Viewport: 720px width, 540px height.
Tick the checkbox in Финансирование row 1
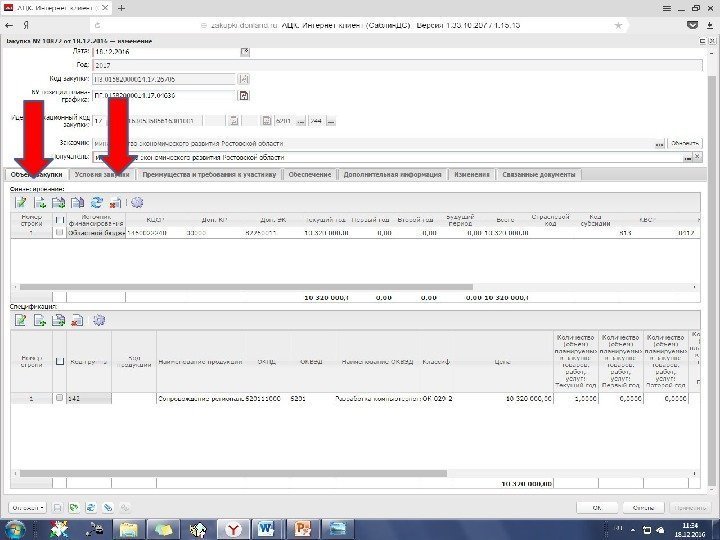pyautogui.click(x=59, y=232)
